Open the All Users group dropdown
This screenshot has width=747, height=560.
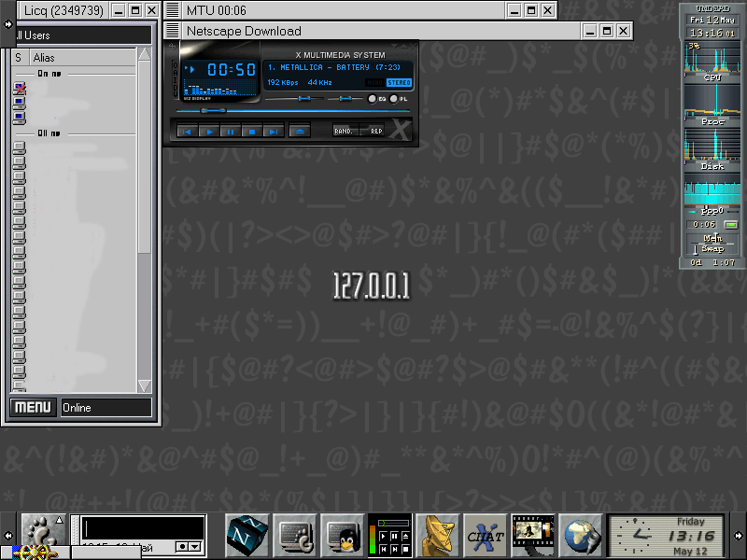click(x=79, y=35)
